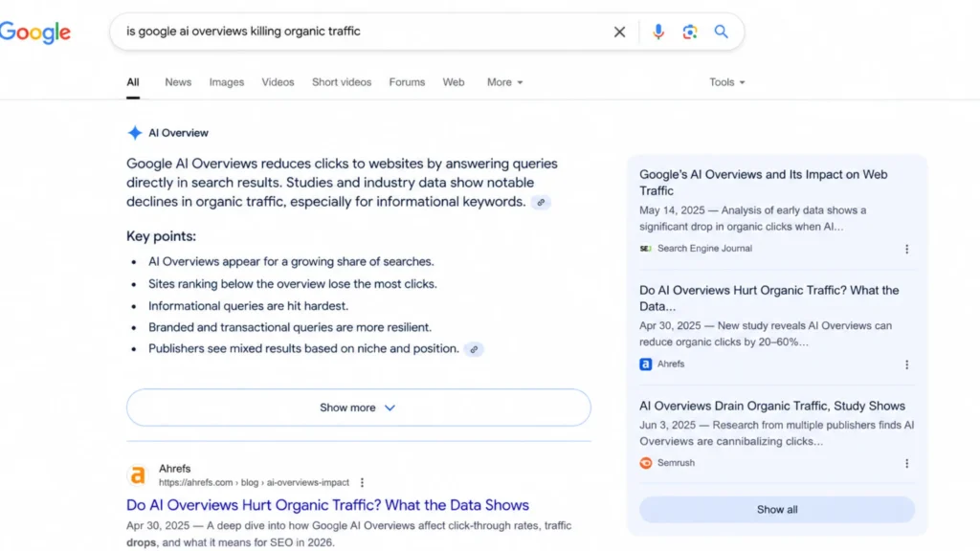Click the Ahrefs favicon in the sidebar card
980x551 pixels.
[646, 364]
